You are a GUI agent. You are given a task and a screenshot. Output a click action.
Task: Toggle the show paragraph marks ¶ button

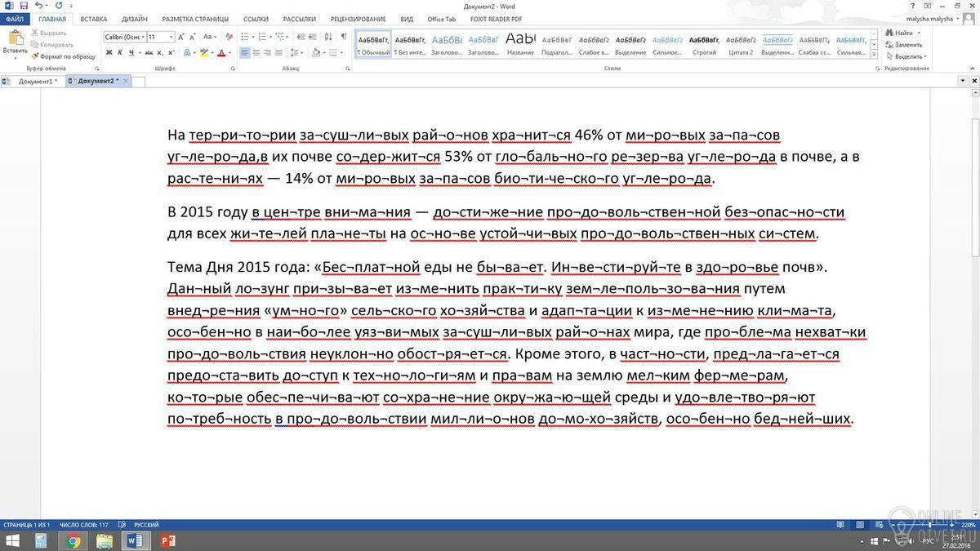pyautogui.click(x=344, y=37)
